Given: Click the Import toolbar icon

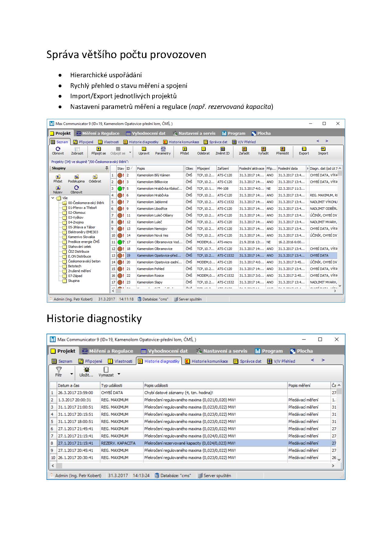Looking at the screenshot, I should click(x=323, y=151).
